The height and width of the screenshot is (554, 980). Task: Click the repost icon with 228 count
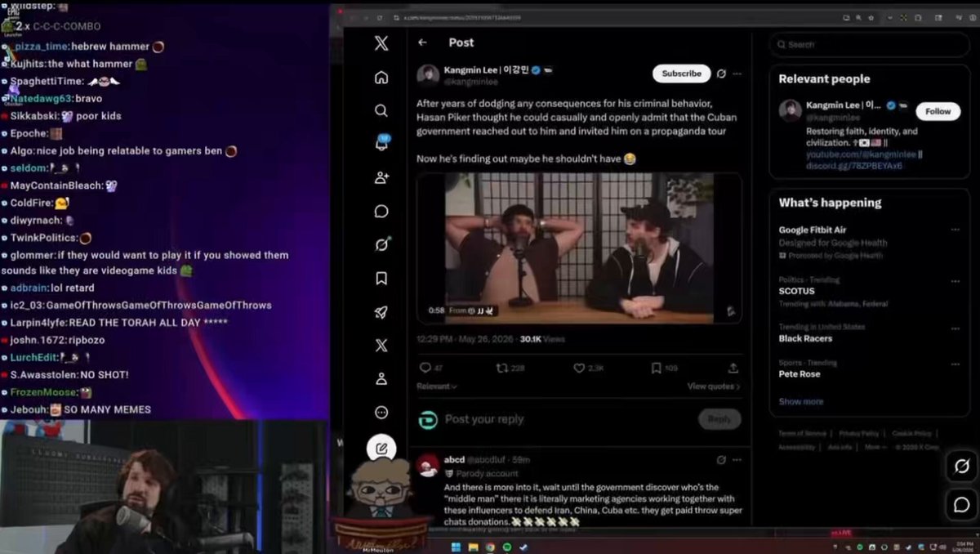[501, 369]
